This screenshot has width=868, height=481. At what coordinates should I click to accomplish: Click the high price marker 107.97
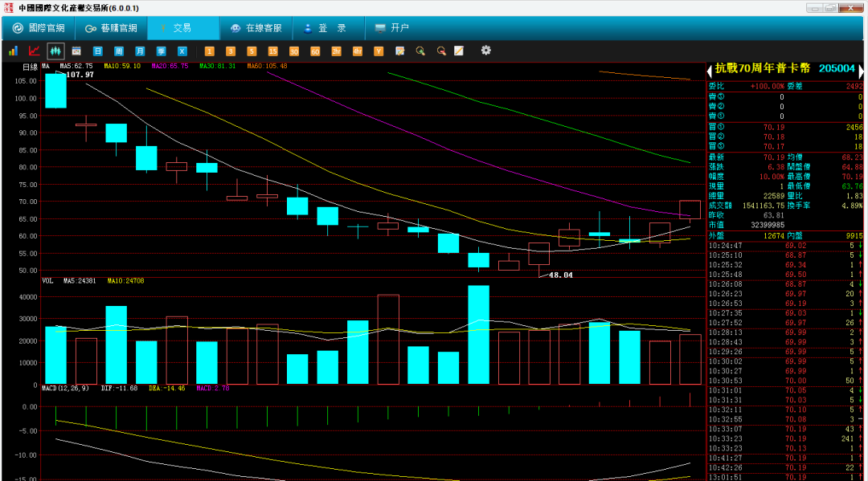80,75
